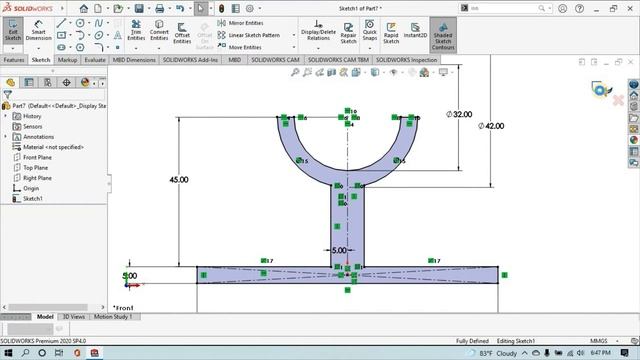640x360 pixels.
Task: Open Quick Snaps
Action: [369, 31]
